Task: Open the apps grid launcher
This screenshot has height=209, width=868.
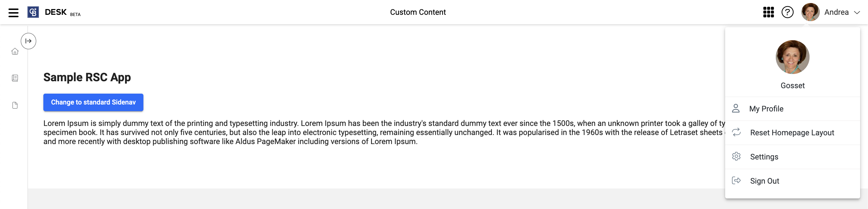Action: (x=769, y=12)
